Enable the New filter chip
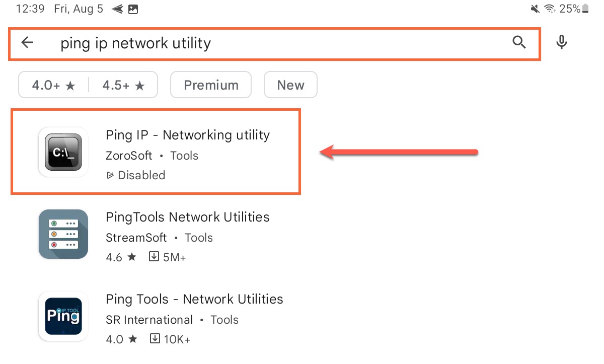The height and width of the screenshot is (364, 604). pyautogui.click(x=290, y=85)
